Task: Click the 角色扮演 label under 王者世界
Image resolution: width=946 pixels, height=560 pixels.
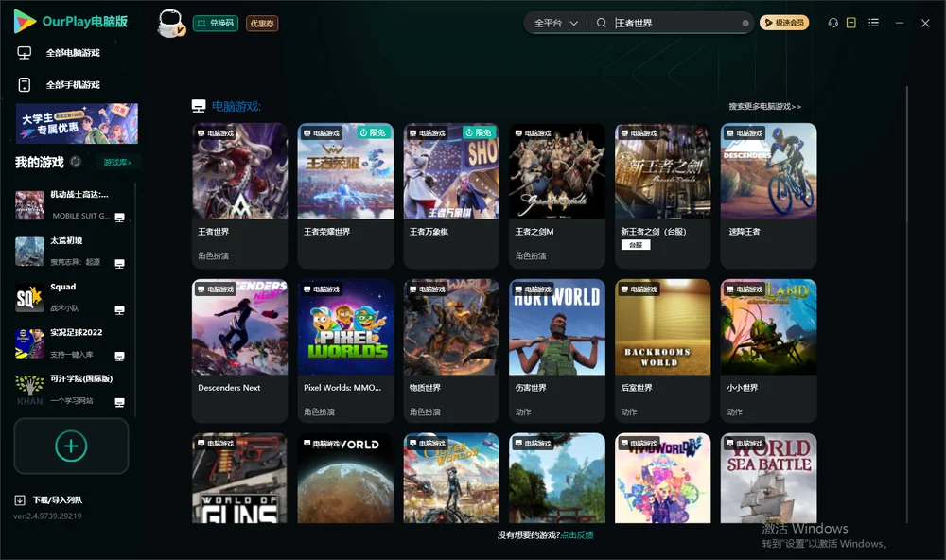Action: tap(213, 255)
